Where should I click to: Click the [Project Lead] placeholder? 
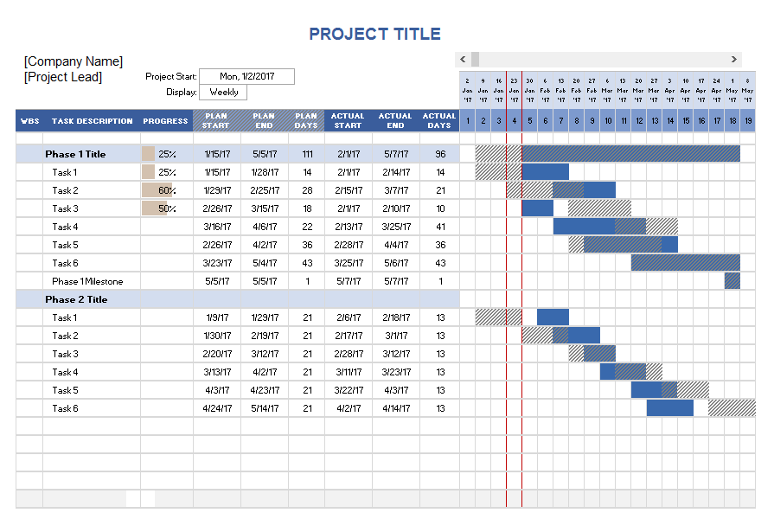pyautogui.click(x=63, y=77)
